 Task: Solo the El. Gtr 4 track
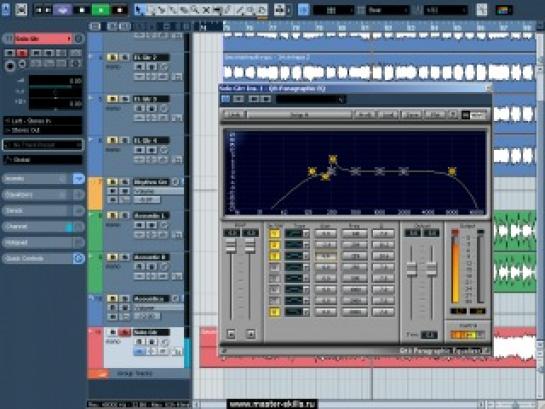(124, 140)
